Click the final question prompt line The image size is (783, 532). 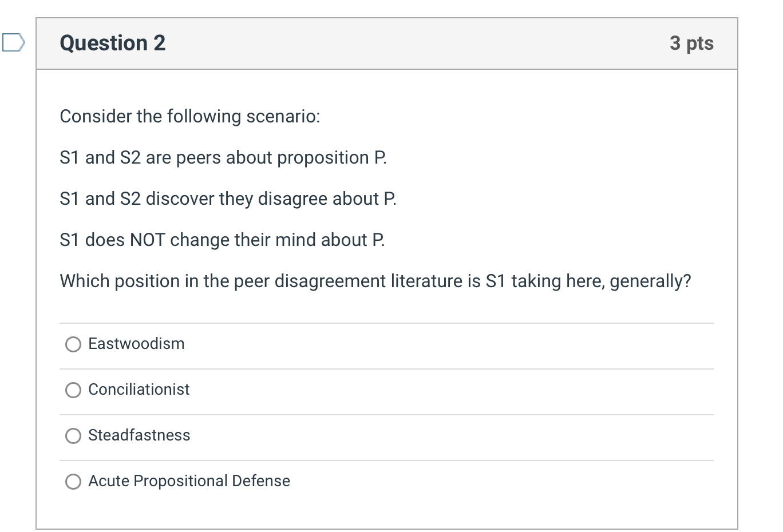[375, 281]
